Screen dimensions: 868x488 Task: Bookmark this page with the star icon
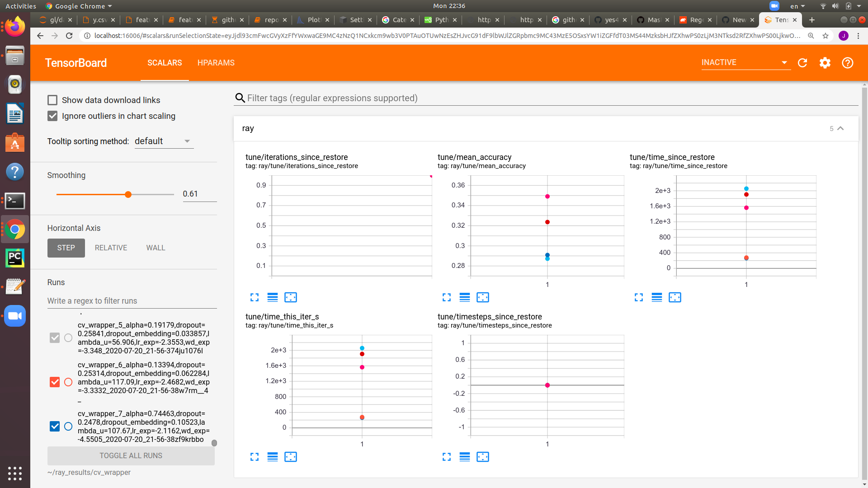click(x=826, y=36)
